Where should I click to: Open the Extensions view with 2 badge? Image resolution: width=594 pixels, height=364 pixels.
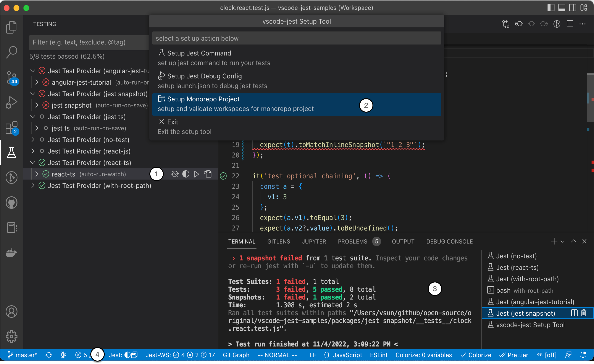11,128
